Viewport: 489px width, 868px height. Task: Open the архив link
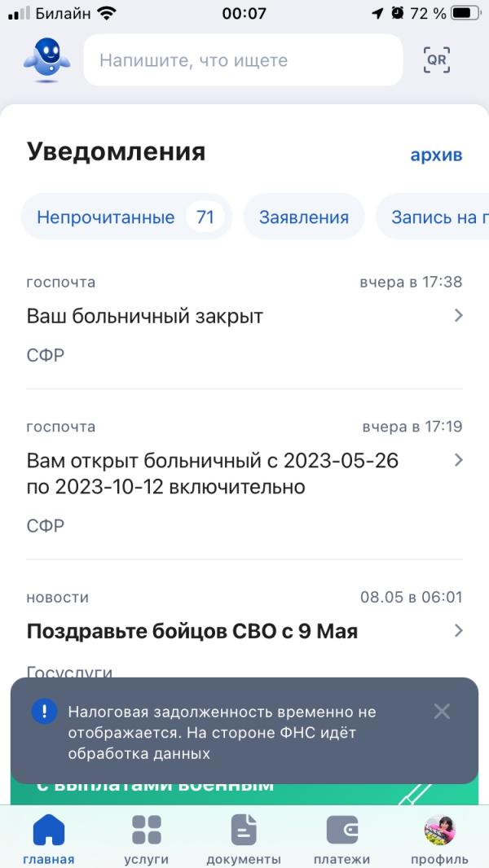[x=436, y=155]
